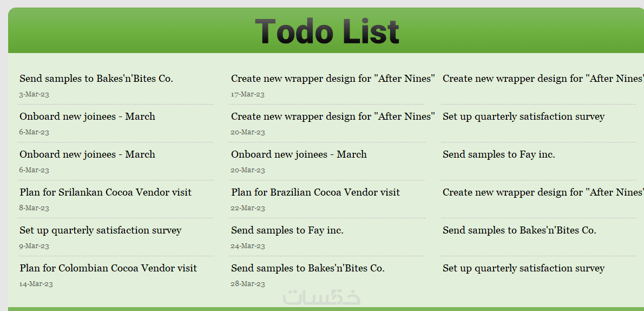Click the Arabic watermark logo at bottom
The image size is (644, 311).
[x=321, y=297]
